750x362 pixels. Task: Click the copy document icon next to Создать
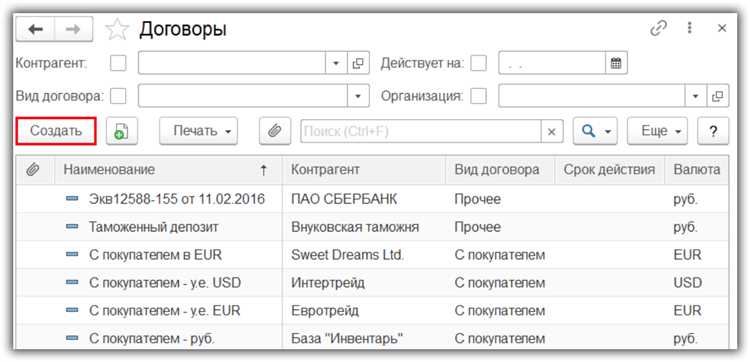pos(121,131)
